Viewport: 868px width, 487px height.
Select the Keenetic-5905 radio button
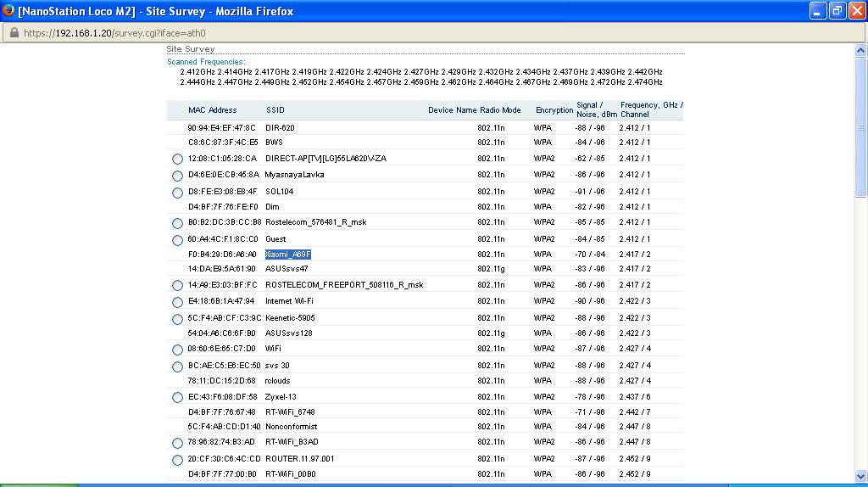177,319
